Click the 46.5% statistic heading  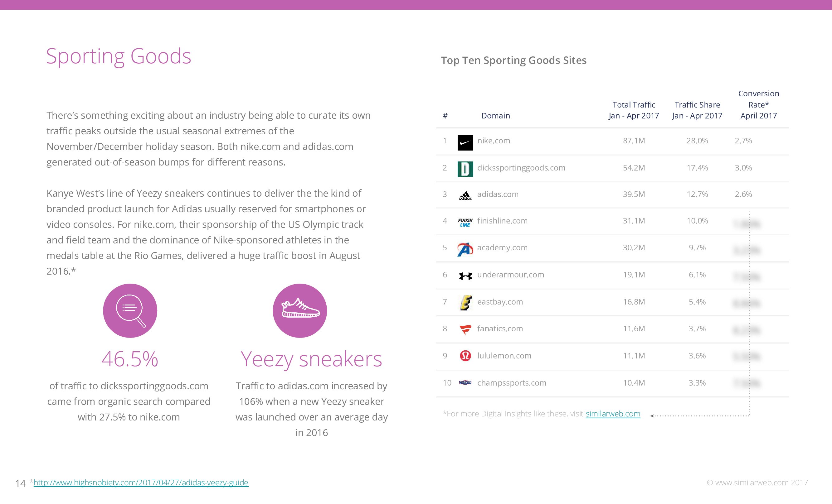pos(130,359)
